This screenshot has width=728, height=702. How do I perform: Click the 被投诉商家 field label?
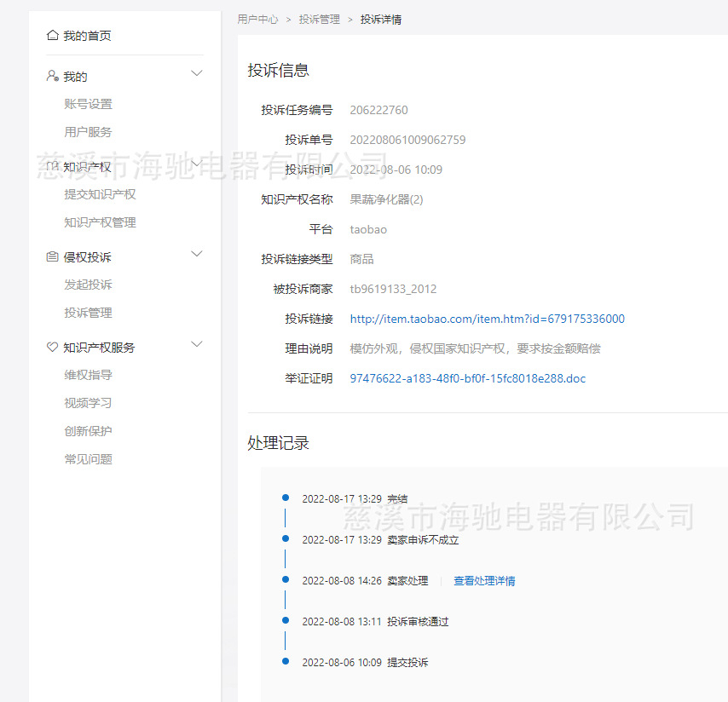pyautogui.click(x=303, y=289)
